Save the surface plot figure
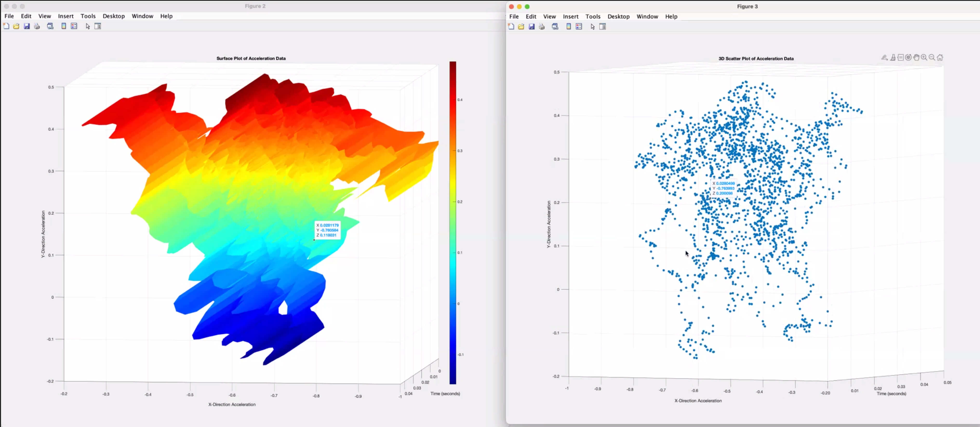This screenshot has width=980, height=427. click(27, 26)
